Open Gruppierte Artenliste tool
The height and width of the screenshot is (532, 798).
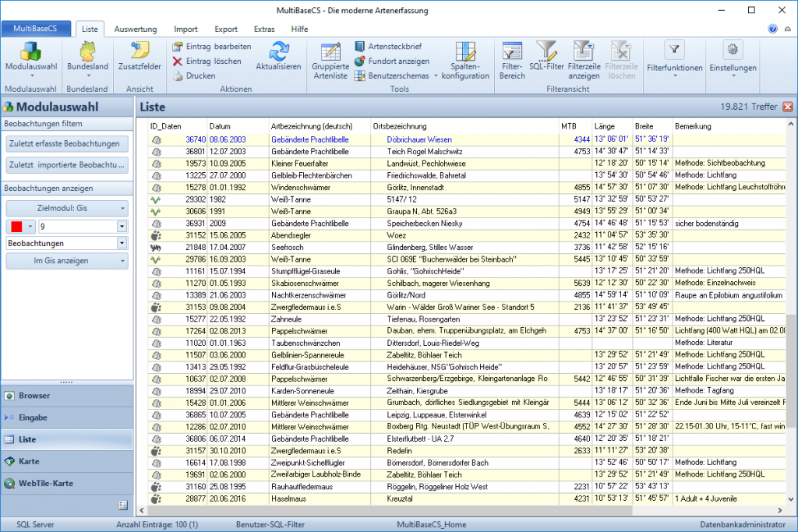pos(330,53)
